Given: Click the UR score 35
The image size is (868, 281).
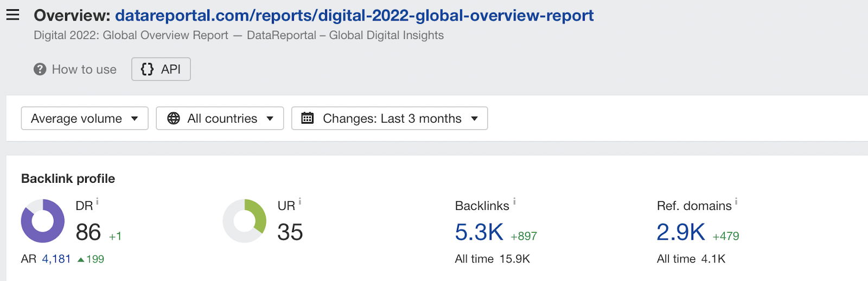Looking at the screenshot, I should click(290, 232).
